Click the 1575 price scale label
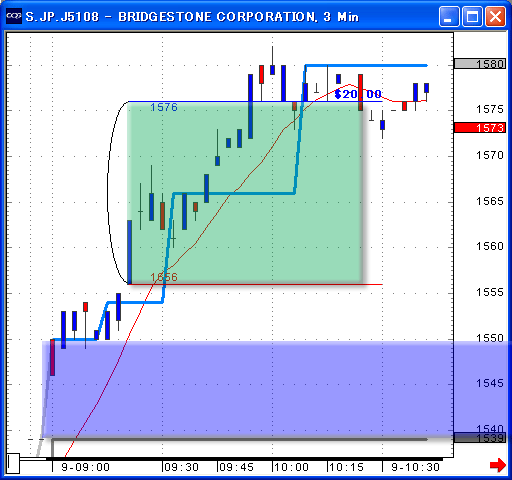 point(490,109)
